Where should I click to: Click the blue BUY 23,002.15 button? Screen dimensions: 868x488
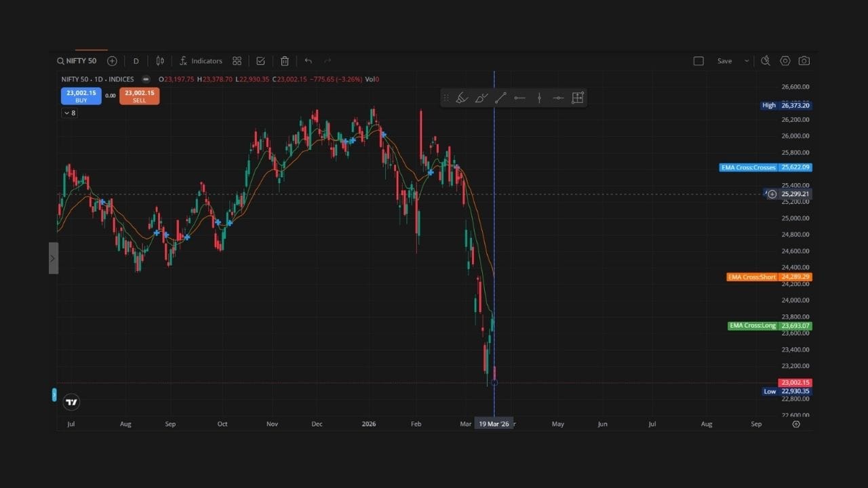point(81,96)
